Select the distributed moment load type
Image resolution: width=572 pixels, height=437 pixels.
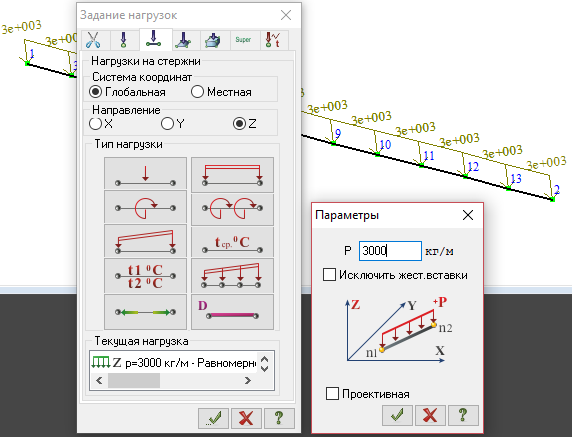232,208
